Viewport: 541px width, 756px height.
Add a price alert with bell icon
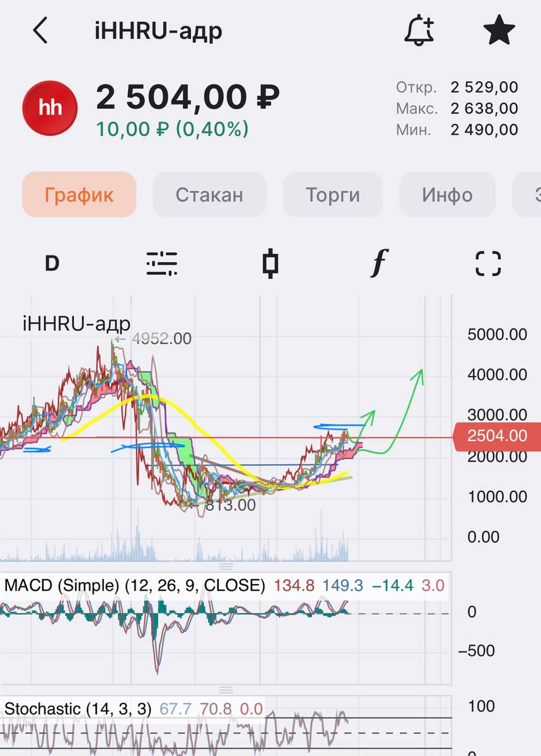pos(419,30)
